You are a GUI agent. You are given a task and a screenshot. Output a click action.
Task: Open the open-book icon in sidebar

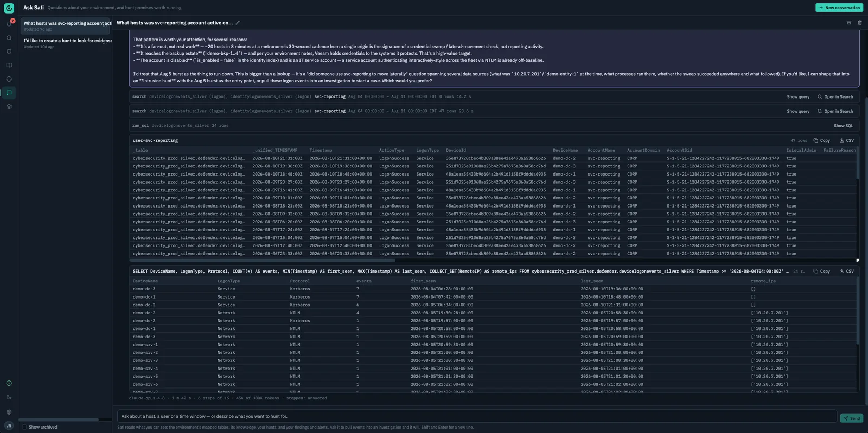(x=9, y=65)
